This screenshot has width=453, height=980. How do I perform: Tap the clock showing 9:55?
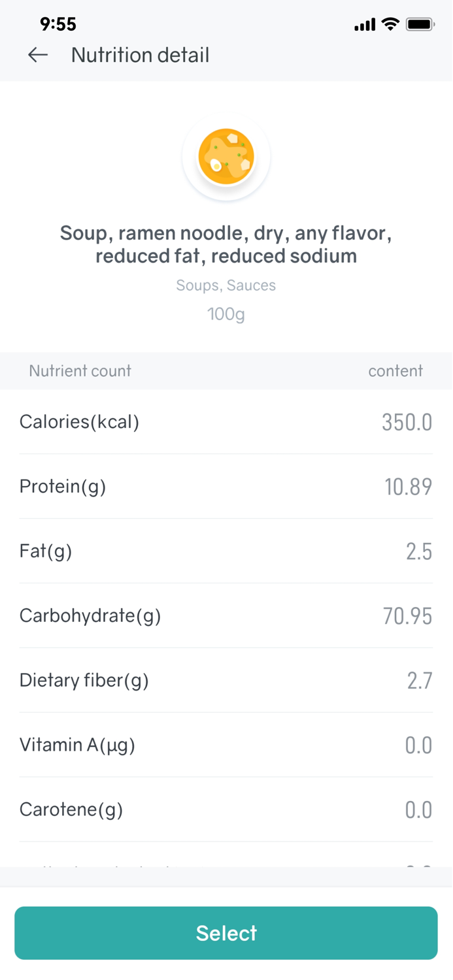click(x=58, y=24)
